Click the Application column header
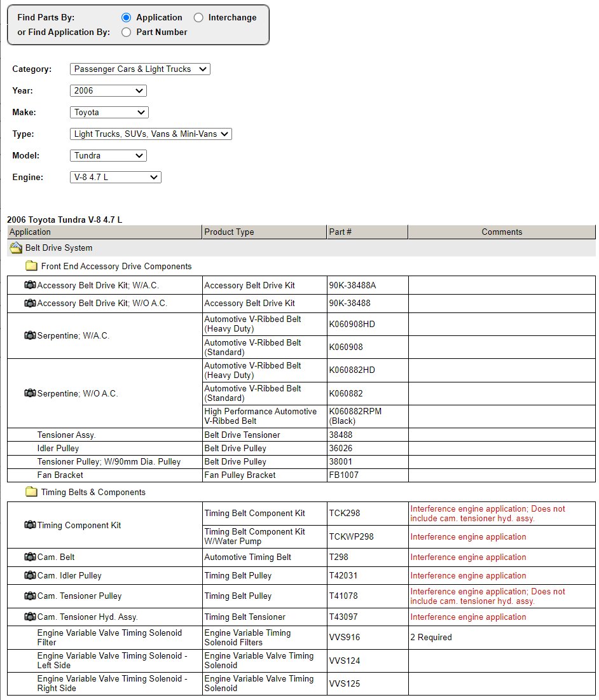The width and height of the screenshot is (599, 700). point(104,232)
